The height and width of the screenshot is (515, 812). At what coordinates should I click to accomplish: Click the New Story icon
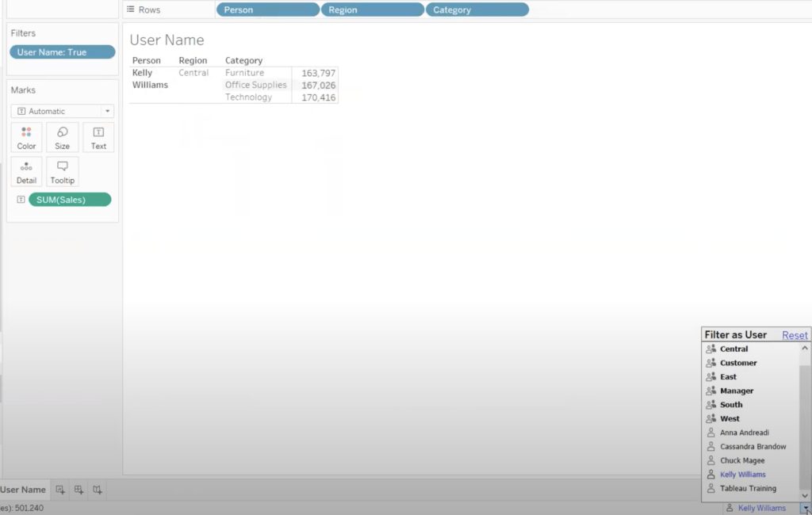click(x=97, y=490)
